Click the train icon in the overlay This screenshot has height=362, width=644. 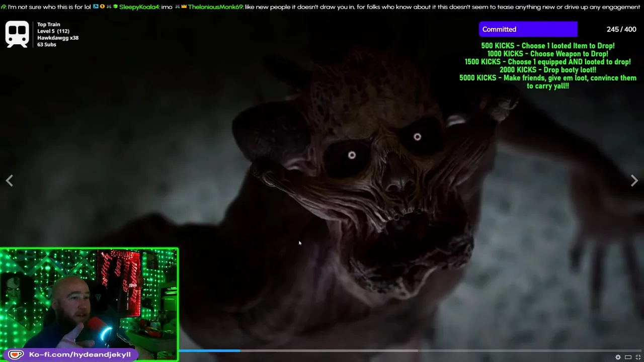pyautogui.click(x=18, y=34)
